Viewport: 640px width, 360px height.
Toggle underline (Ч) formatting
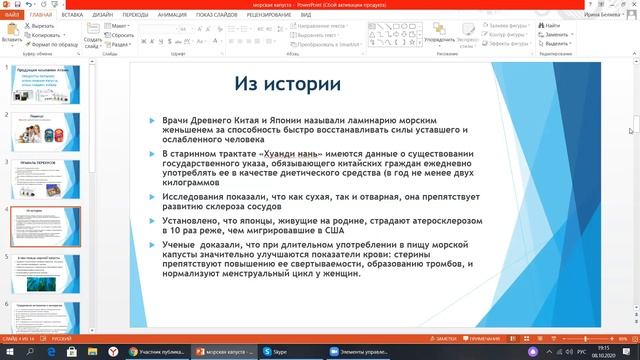[x=161, y=41]
